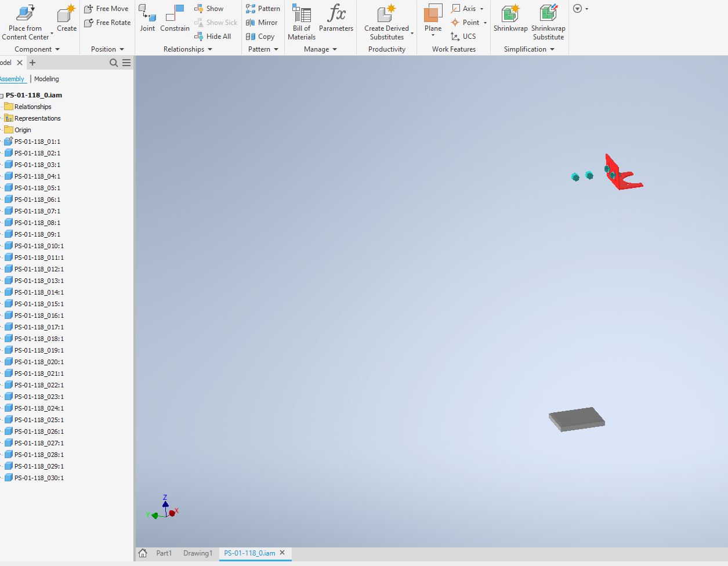This screenshot has height=566, width=728.
Task: Select the Mirror components tool
Action: pos(262,23)
